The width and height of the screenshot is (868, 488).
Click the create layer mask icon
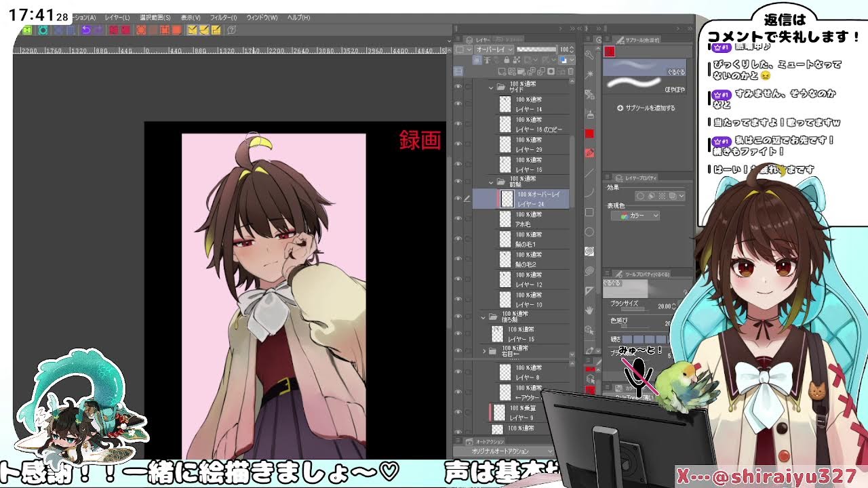click(x=551, y=71)
